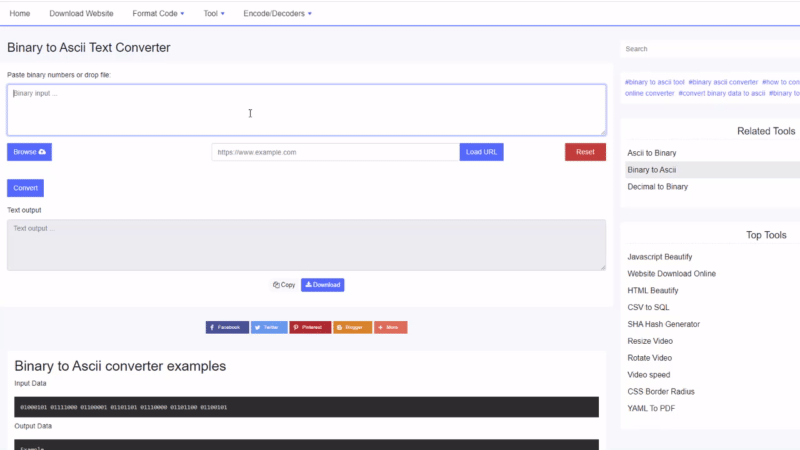Share page on Blogger

[x=352, y=327]
